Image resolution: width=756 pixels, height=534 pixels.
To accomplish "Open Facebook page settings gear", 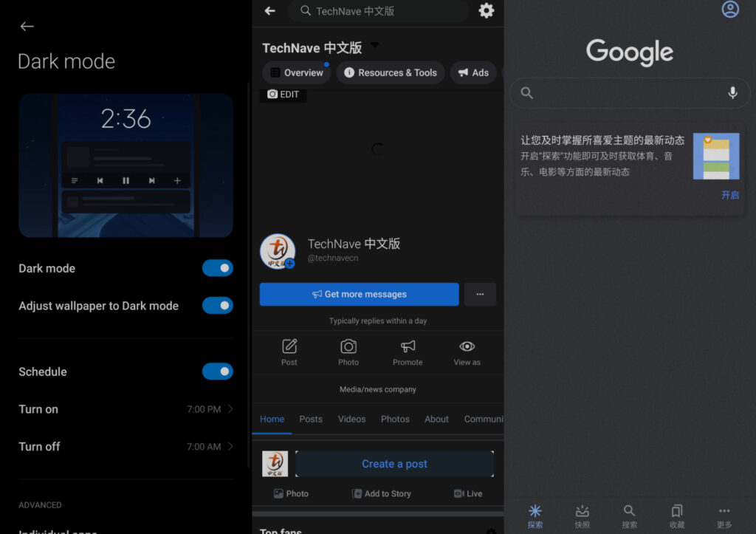I will [x=486, y=10].
